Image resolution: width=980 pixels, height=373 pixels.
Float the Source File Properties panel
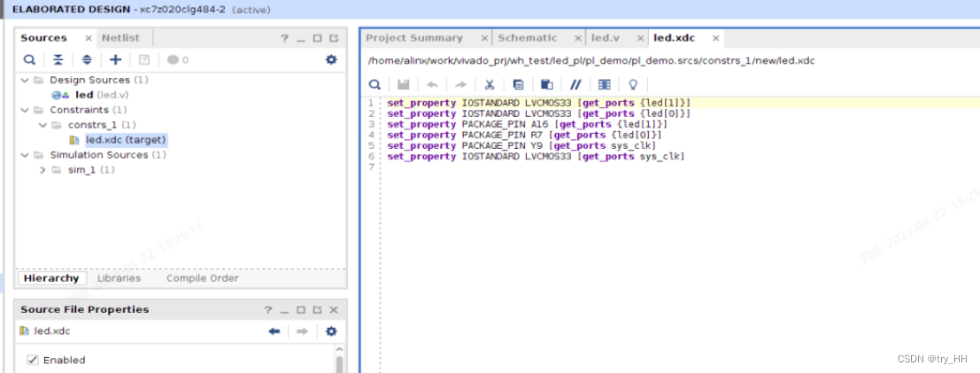pyautogui.click(x=318, y=310)
